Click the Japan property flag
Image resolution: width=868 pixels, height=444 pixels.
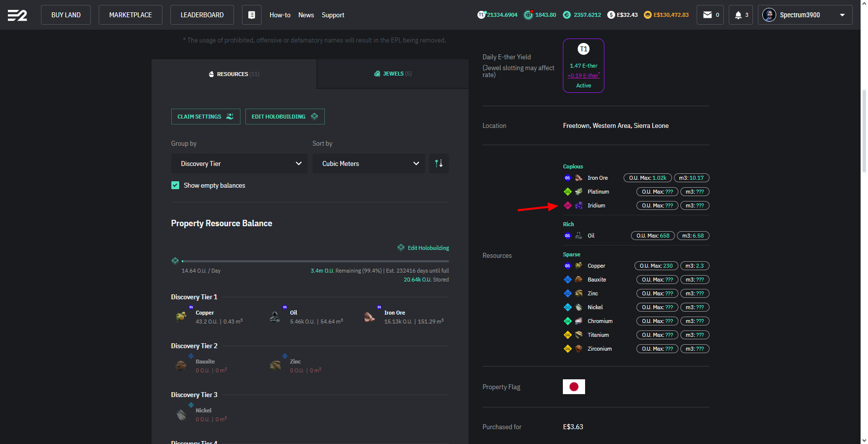(574, 387)
